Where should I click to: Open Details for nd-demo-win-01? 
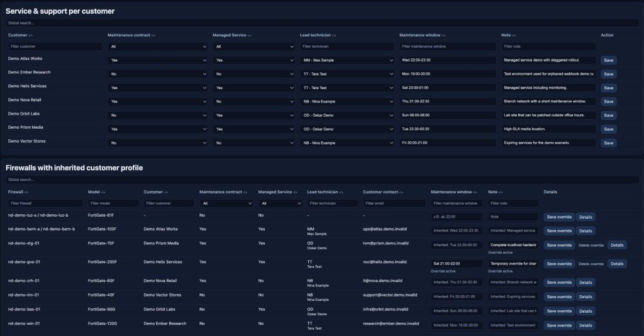pyautogui.click(x=586, y=325)
